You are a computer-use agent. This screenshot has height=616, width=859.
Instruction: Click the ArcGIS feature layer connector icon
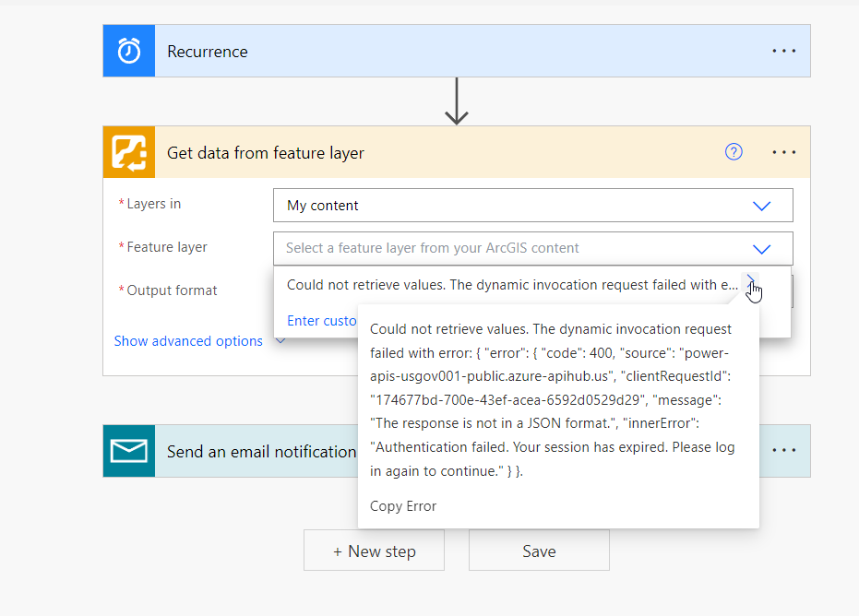129,153
